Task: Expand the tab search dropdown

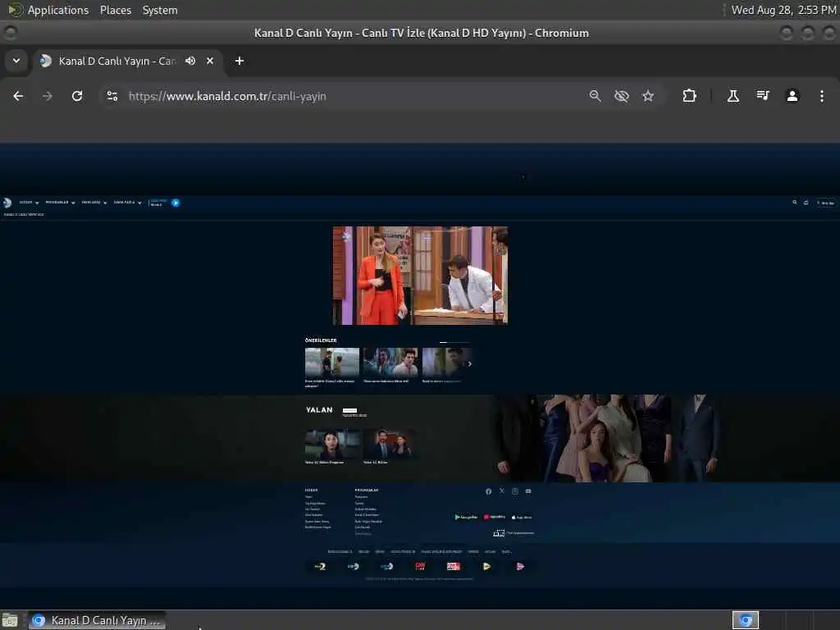Action: click(x=16, y=61)
